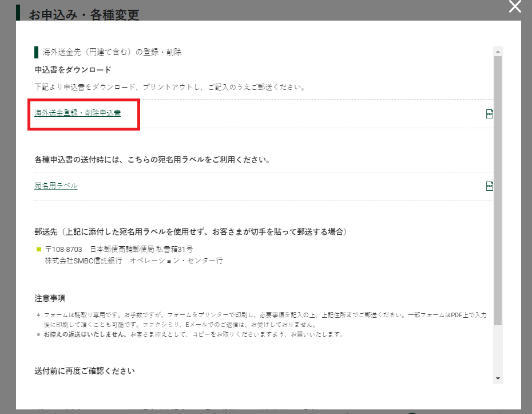This screenshot has height=414, width=532.
Task: Click the 海外送金先（円建て含む）の登録・削除 title
Action: 112,52
